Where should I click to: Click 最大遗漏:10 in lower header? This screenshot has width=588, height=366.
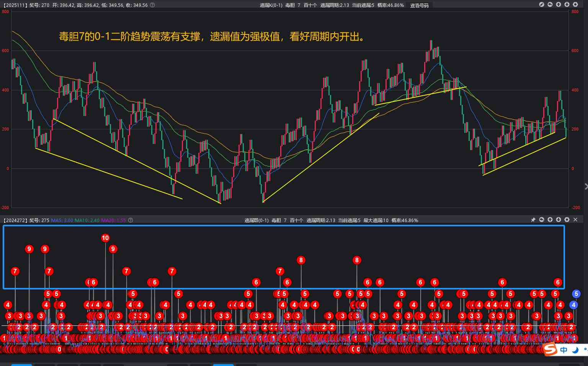[x=376, y=220]
